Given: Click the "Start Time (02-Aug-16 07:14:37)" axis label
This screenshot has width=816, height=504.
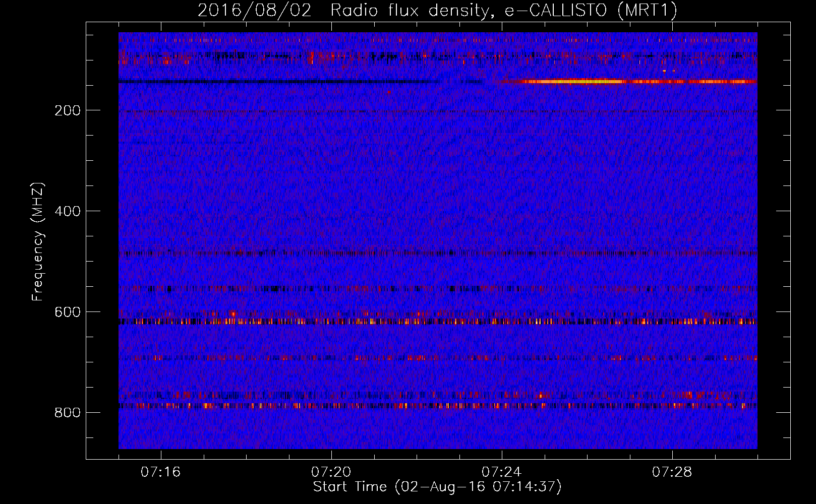Looking at the screenshot, I should point(437,487).
